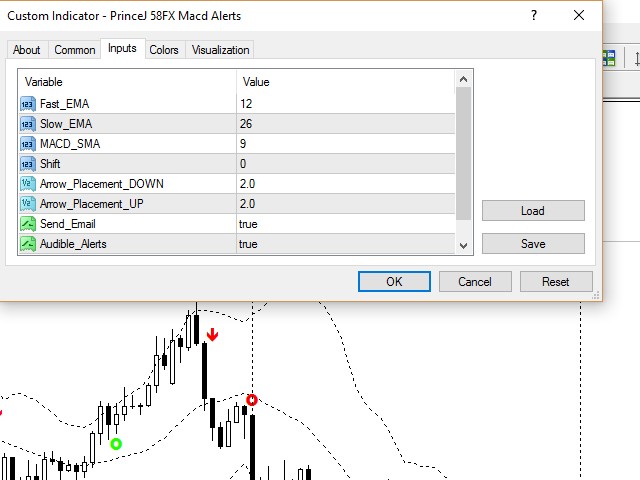The height and width of the screenshot is (480, 640).
Task: Click the help question mark icon
Action: click(534, 16)
